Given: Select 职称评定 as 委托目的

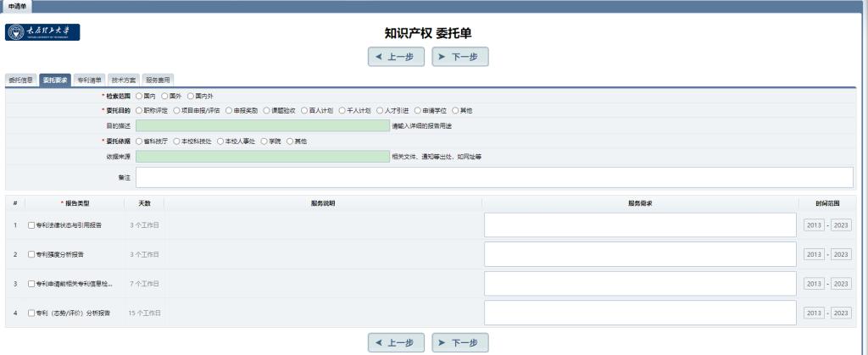Looking at the screenshot, I should point(140,110).
